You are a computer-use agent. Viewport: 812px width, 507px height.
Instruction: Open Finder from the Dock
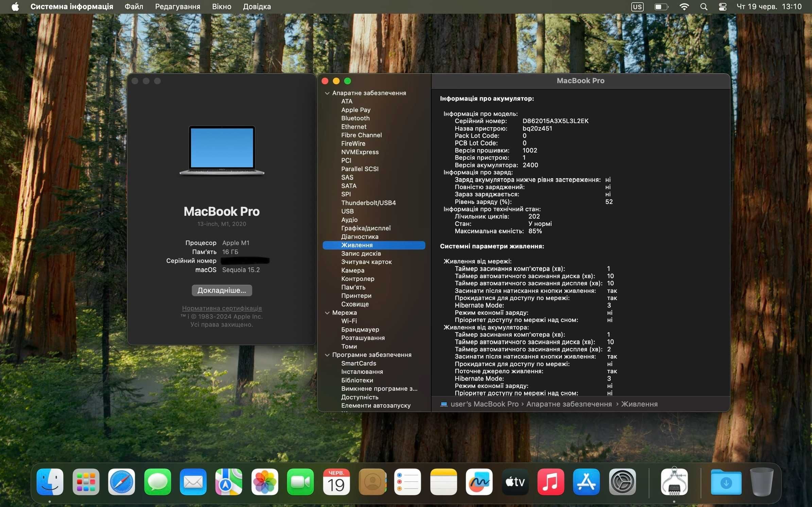coord(50,482)
